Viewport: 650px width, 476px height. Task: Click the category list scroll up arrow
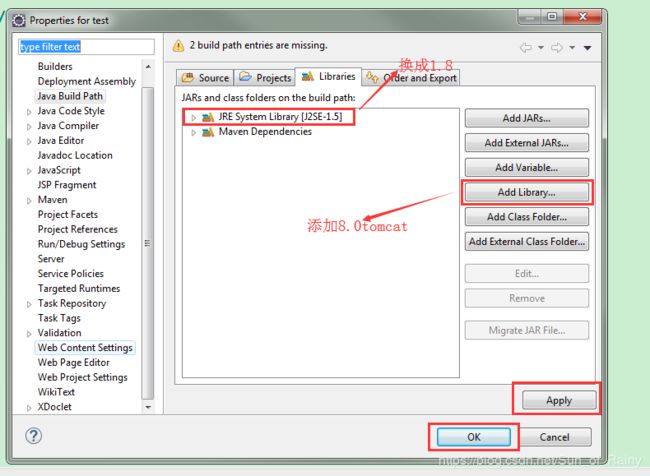(x=148, y=67)
